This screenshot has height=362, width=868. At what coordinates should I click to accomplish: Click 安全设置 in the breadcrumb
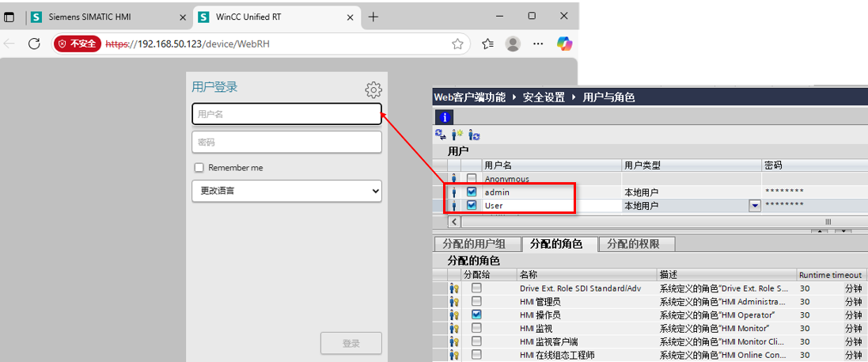click(544, 97)
